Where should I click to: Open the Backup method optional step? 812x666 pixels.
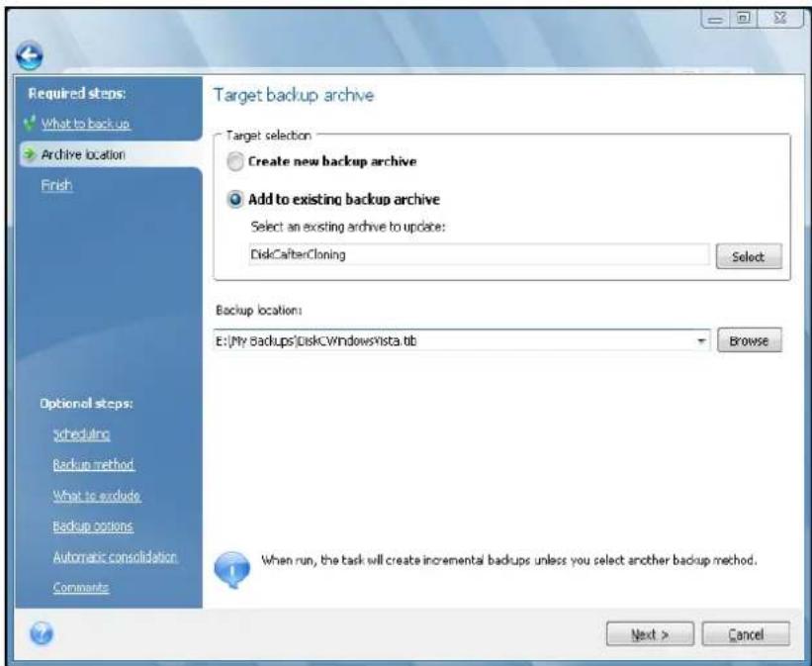coord(93,464)
